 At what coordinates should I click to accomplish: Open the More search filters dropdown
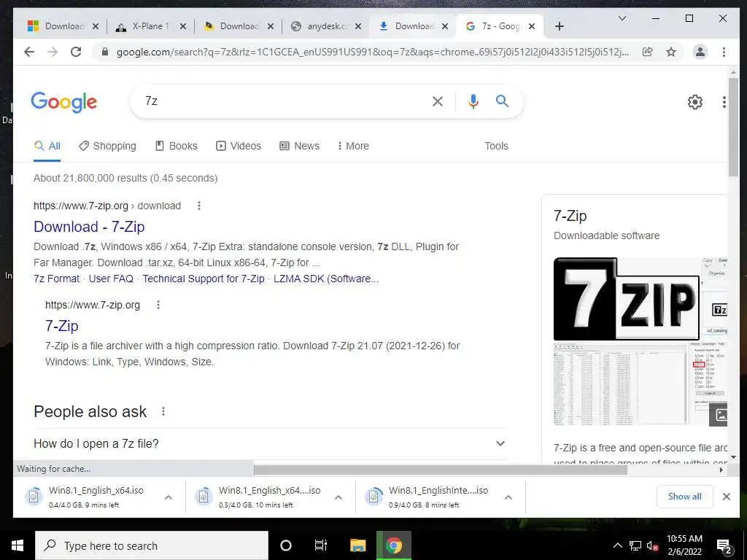pos(353,146)
